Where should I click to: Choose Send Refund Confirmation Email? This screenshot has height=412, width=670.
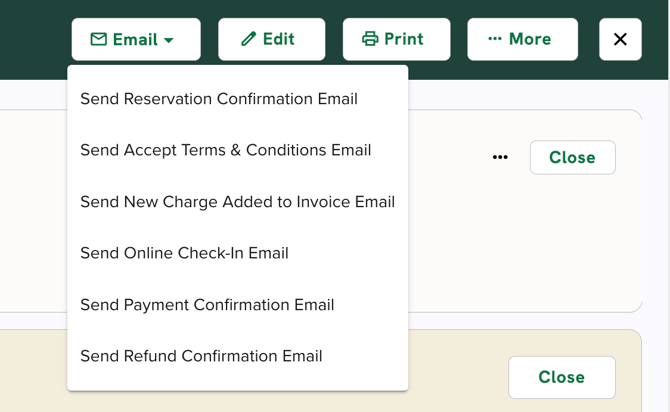(238, 356)
